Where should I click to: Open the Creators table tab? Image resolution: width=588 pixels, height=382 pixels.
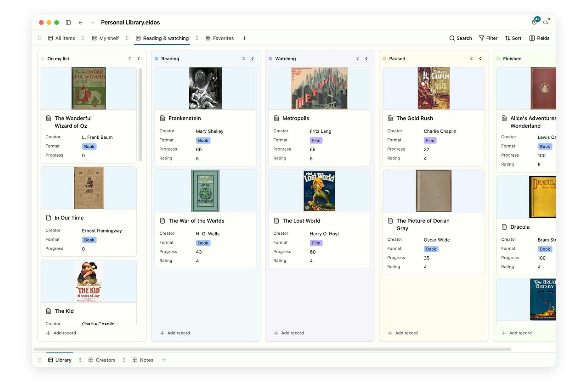coord(102,360)
